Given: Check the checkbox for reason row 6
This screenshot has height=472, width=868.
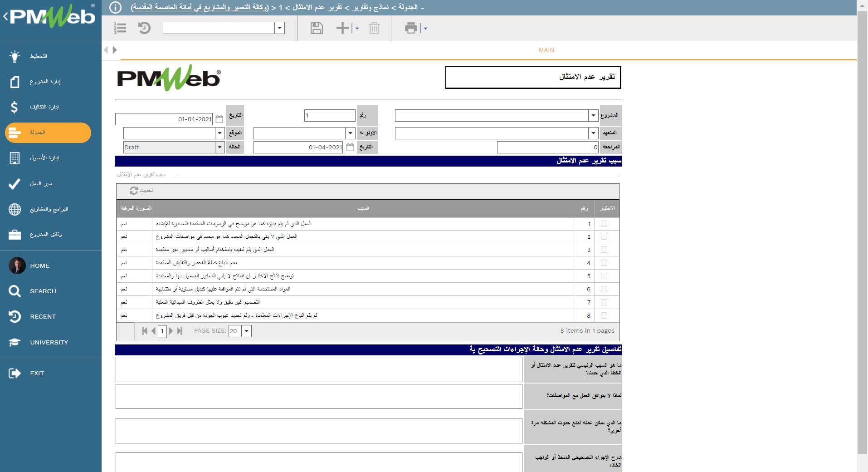Looking at the screenshot, I should [x=604, y=289].
